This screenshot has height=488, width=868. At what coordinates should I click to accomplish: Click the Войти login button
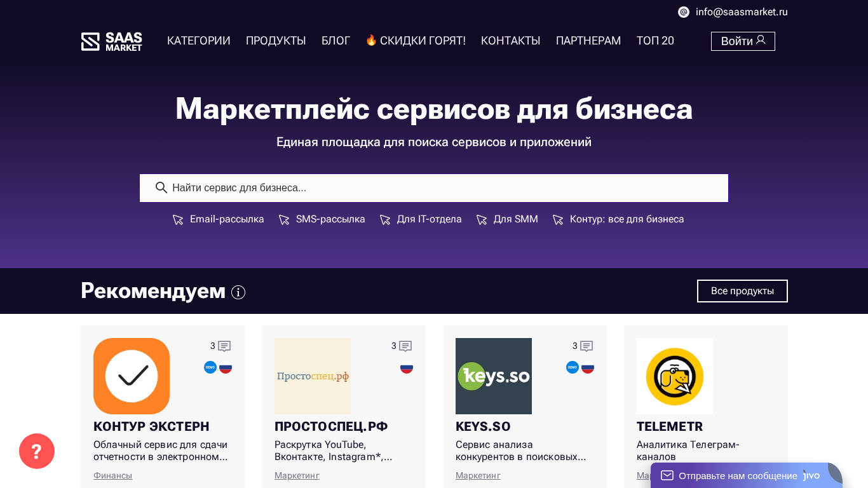[x=743, y=41]
